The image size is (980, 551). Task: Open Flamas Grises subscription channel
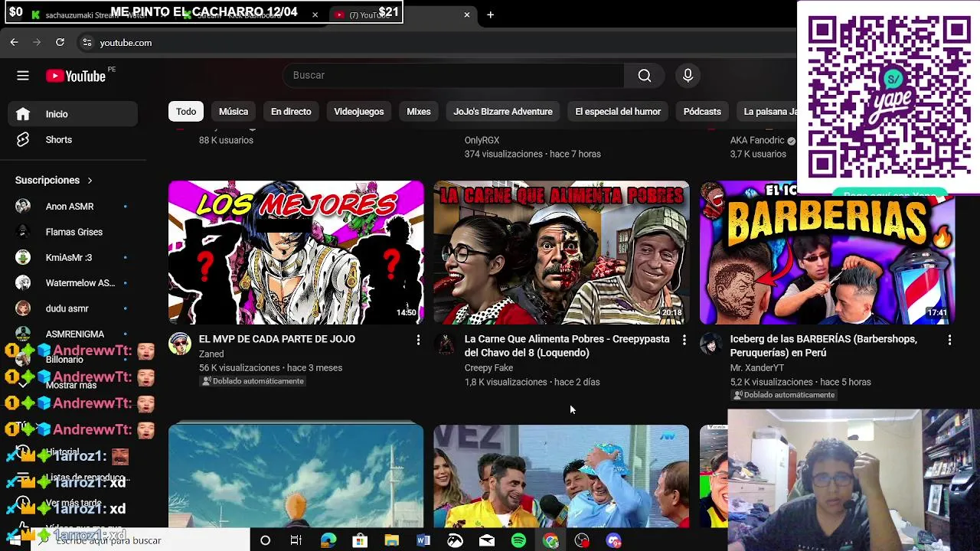click(x=73, y=232)
